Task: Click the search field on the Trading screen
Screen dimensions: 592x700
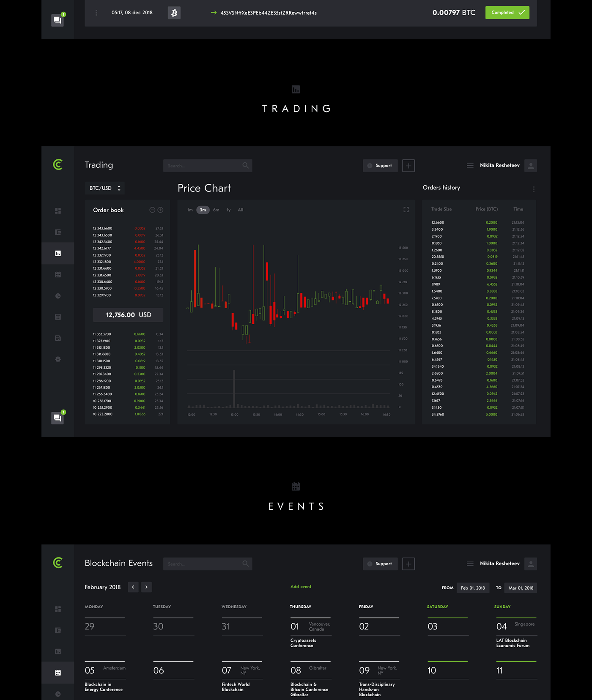Action: [x=208, y=166]
